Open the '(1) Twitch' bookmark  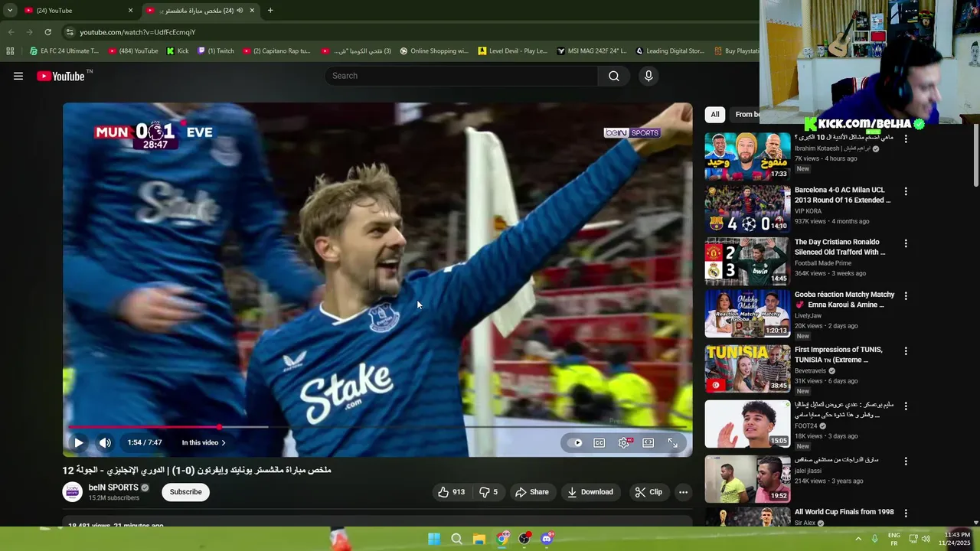pos(216,51)
